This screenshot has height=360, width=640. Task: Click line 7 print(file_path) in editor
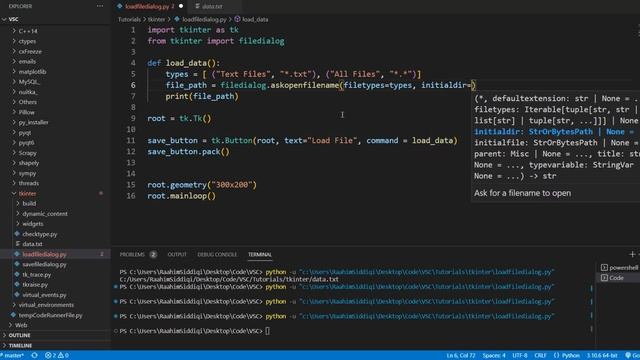click(202, 96)
